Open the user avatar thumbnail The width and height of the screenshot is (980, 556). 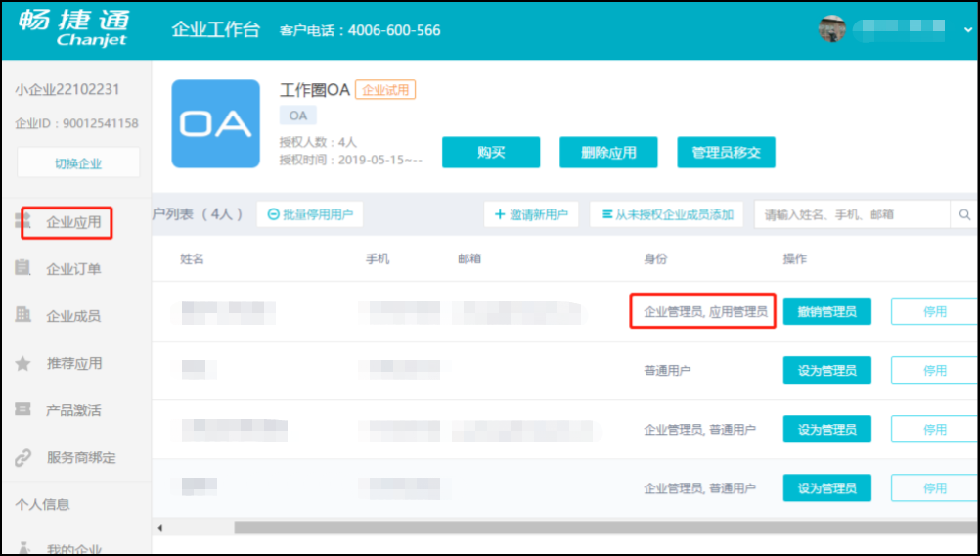832,28
